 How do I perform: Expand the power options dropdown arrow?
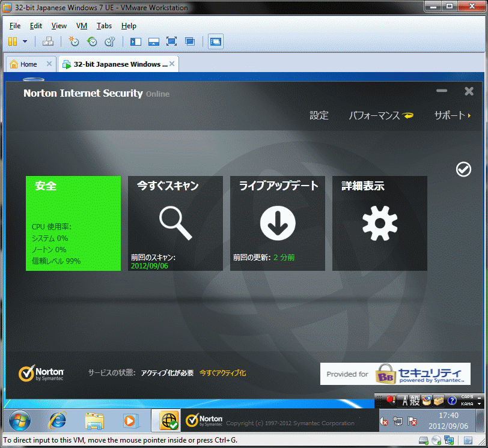(25, 41)
